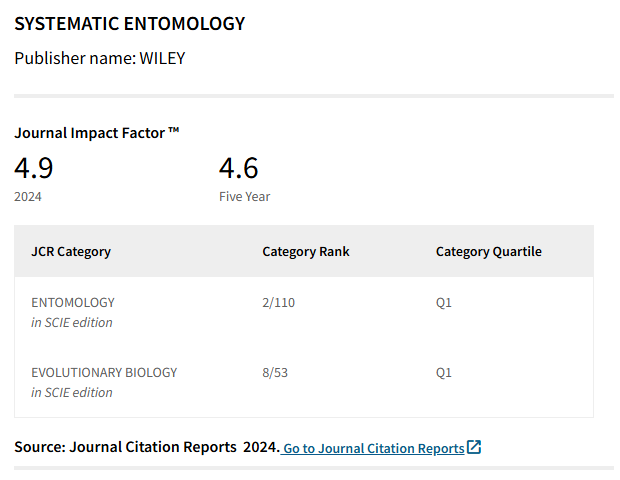Click the Category Quartile column header
The width and height of the screenshot is (620, 480).
[488, 251]
